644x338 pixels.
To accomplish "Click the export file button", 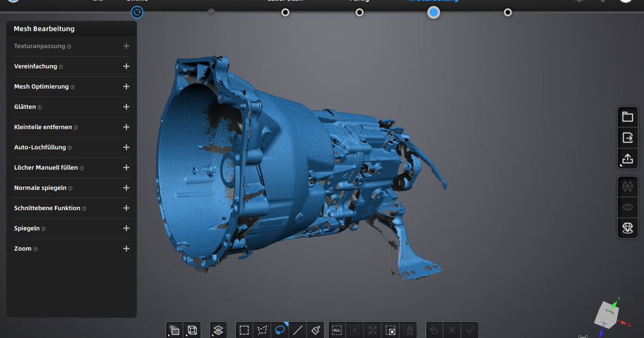I will click(627, 138).
